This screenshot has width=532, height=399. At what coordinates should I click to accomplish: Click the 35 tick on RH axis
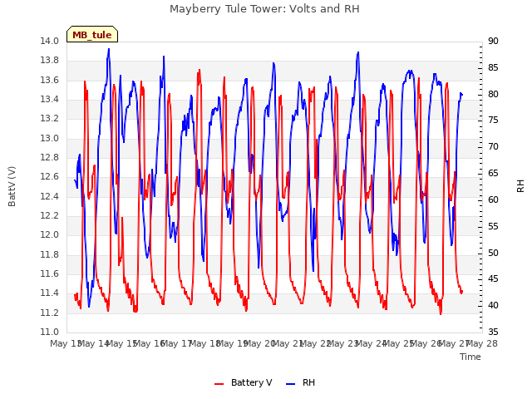(493, 332)
